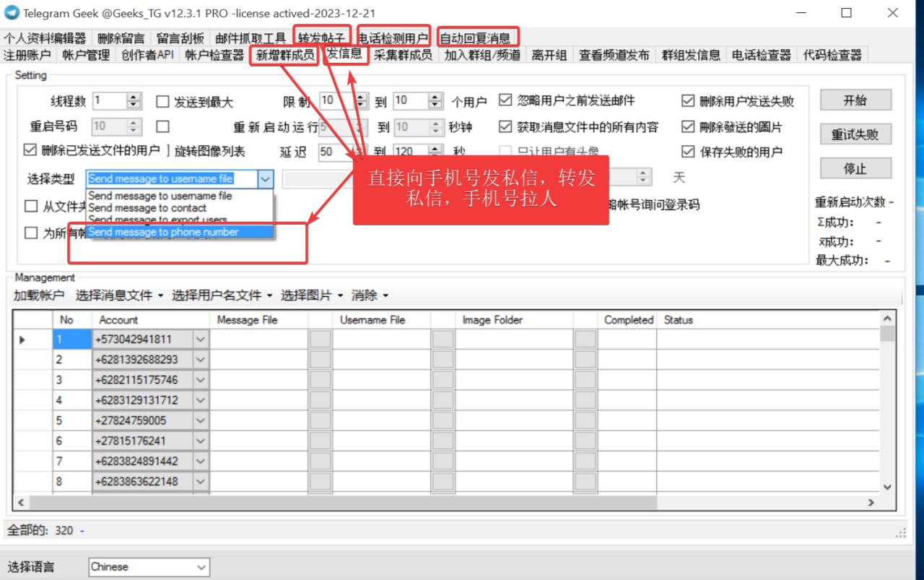924x580 pixels.
Task: Open the 消除 dropdown
Action: [x=370, y=295]
